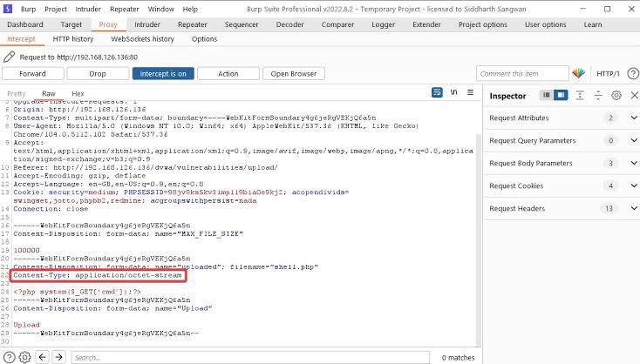This screenshot has height=364, width=640.
Task: Close the Inspector panel
Action: 634,96
